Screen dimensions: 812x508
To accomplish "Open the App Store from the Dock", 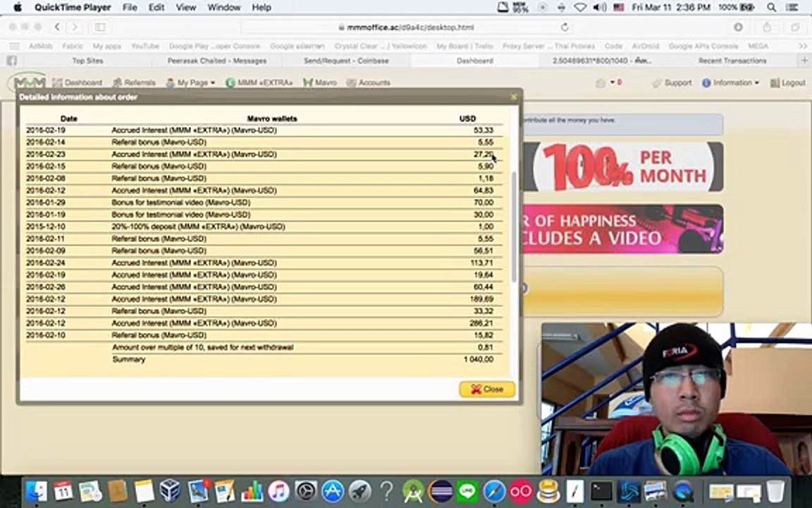I will [333, 491].
